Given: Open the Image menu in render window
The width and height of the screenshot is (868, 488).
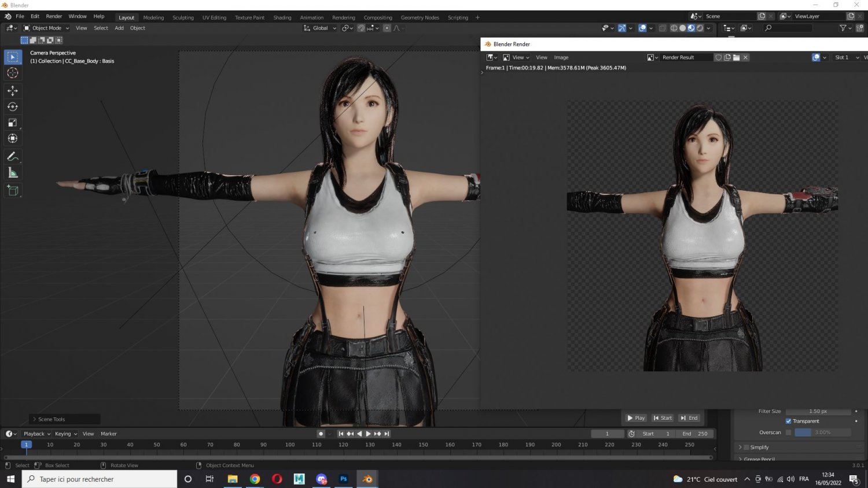Looking at the screenshot, I should pos(561,57).
